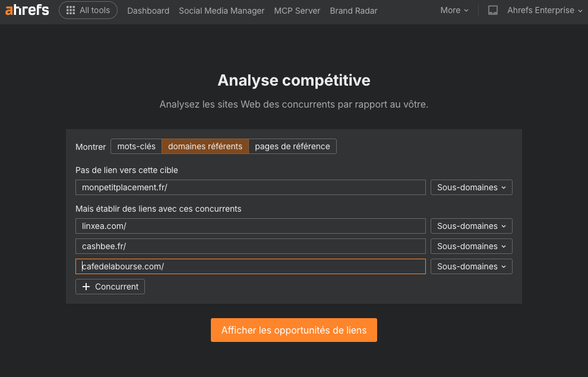Navigate to Brand Radar
The width and height of the screenshot is (588, 377).
point(353,11)
